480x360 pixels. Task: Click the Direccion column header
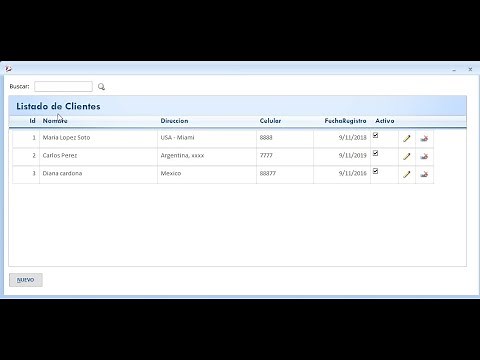(174, 121)
